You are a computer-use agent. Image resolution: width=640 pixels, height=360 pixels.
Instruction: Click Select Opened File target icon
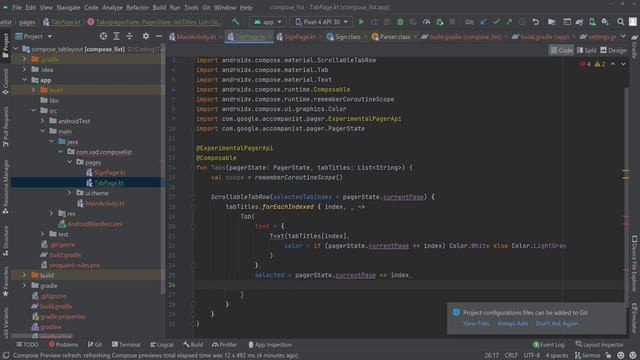[103, 36]
